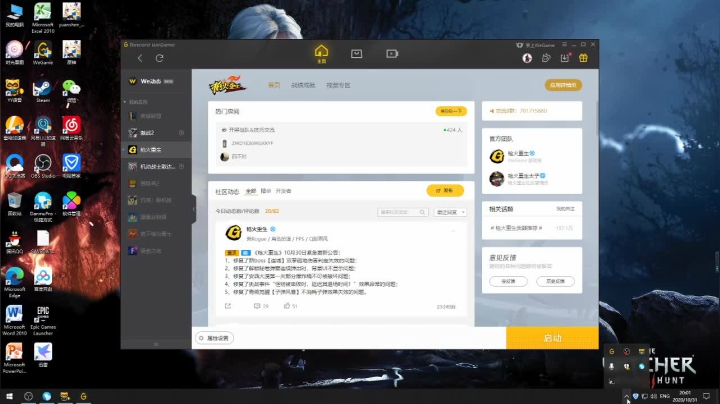This screenshot has height=404, width=720.
Task: Share the post with the share icon
Action: click(228, 306)
